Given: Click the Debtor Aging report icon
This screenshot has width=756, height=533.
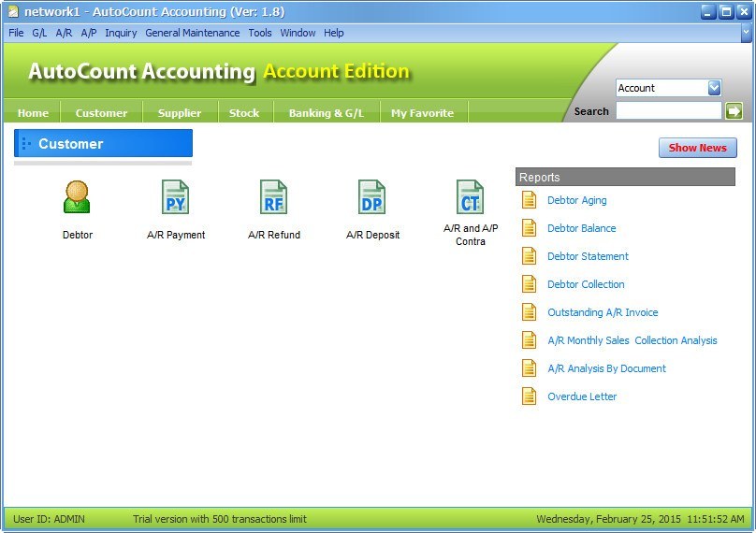Looking at the screenshot, I should pyautogui.click(x=529, y=200).
